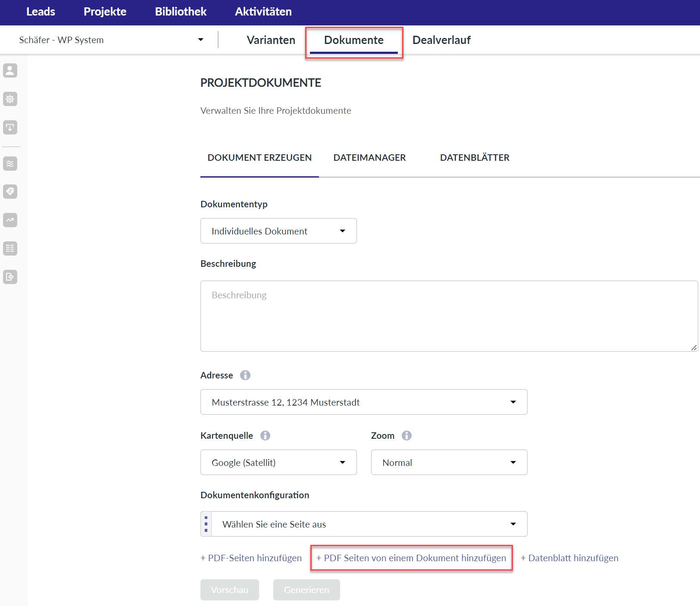
Task: Open the Kartenquelle Google (Satellit) dropdown
Action: 278,462
